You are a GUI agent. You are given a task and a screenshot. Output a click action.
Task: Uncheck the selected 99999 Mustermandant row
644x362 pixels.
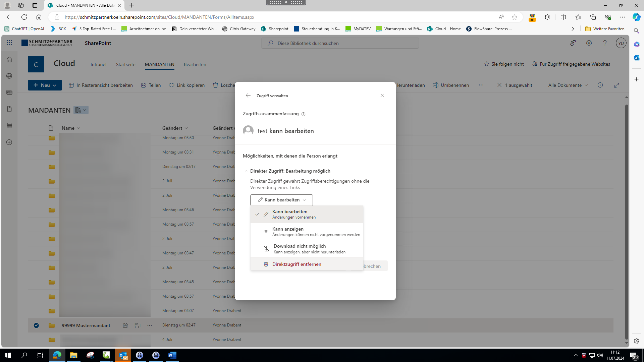[36, 325]
